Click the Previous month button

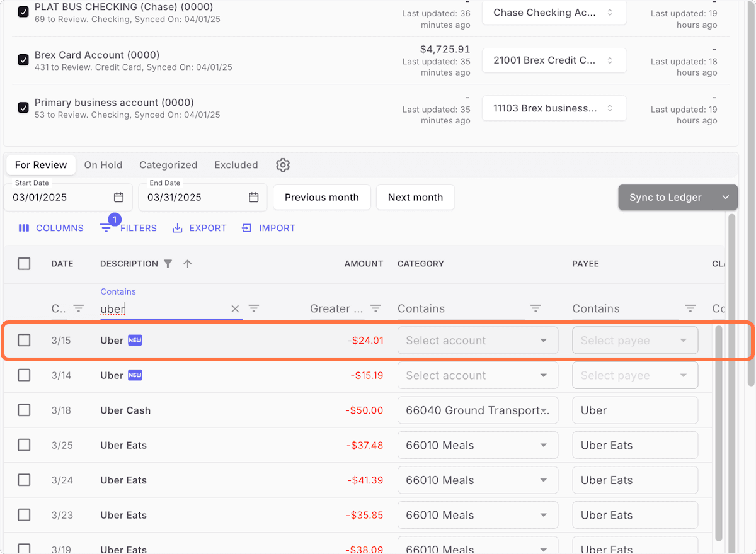click(x=321, y=197)
